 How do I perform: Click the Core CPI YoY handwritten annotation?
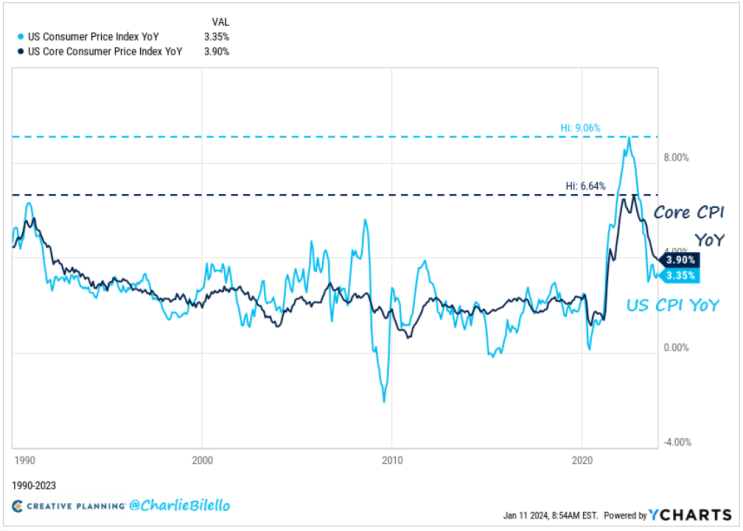(689, 226)
